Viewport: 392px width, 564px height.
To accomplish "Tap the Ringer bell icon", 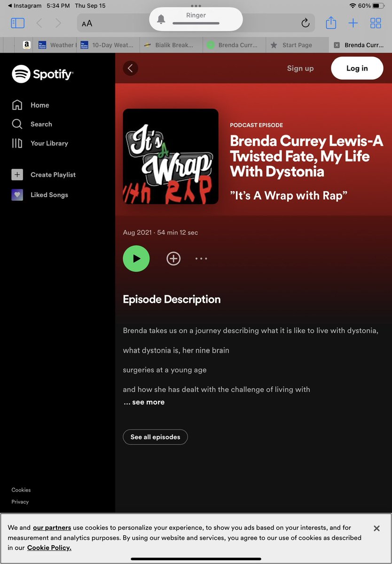I will 161,19.
